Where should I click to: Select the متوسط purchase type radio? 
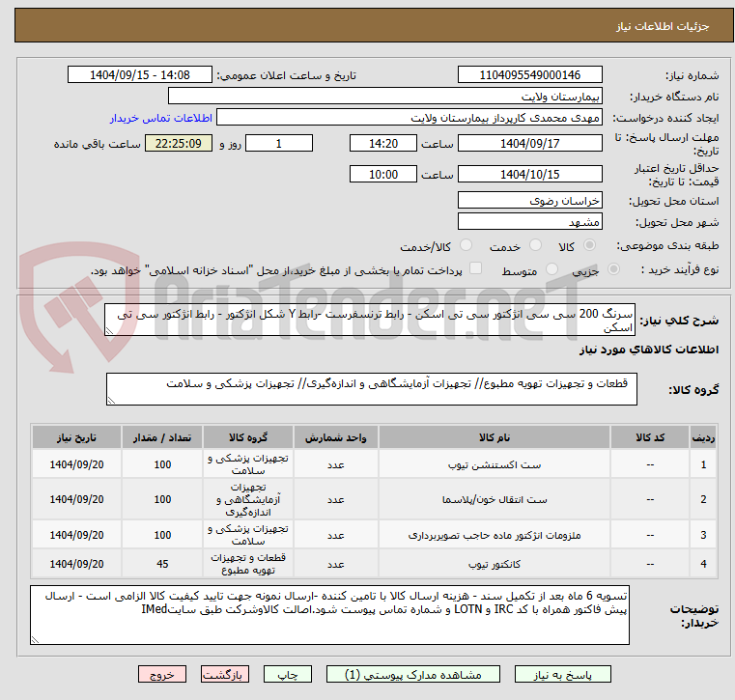(551, 269)
